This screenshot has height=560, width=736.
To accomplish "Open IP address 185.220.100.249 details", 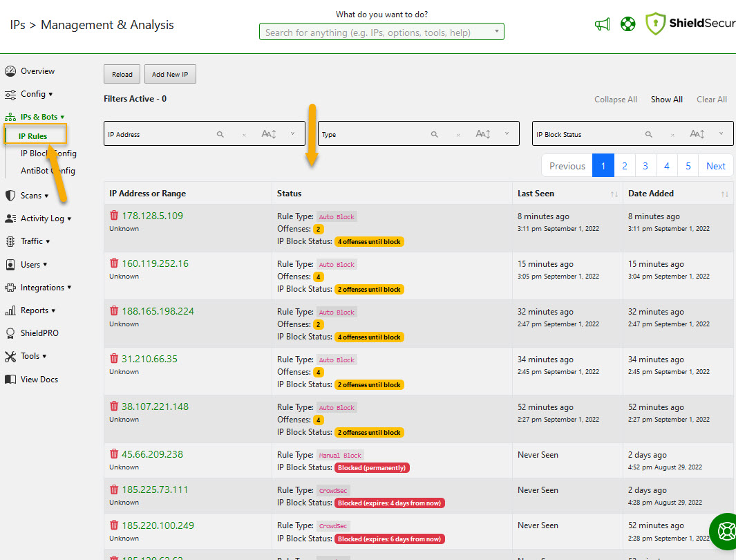I will pos(158,525).
